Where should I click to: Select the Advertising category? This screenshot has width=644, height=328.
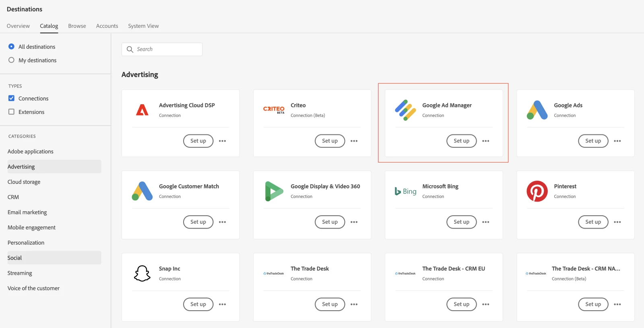[54, 167]
